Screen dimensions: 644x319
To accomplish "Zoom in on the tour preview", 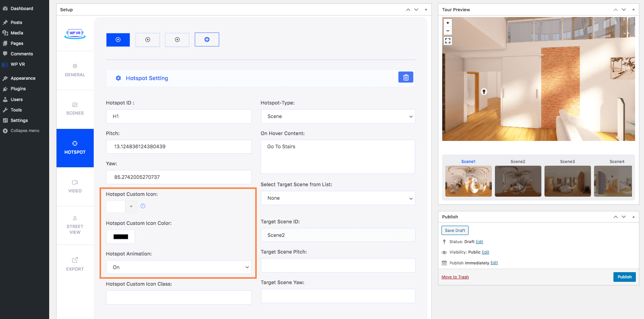I will [448, 23].
